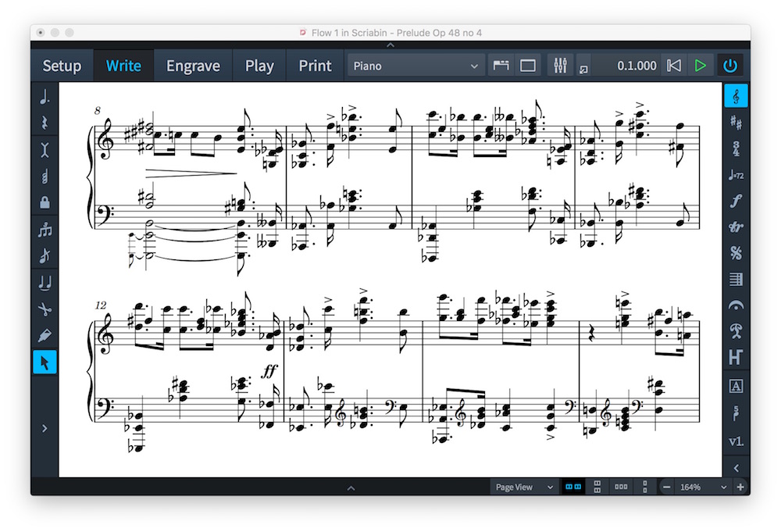Screen dimensions: 781x532
Task: Open the Key Signatures panel
Action: click(x=736, y=122)
